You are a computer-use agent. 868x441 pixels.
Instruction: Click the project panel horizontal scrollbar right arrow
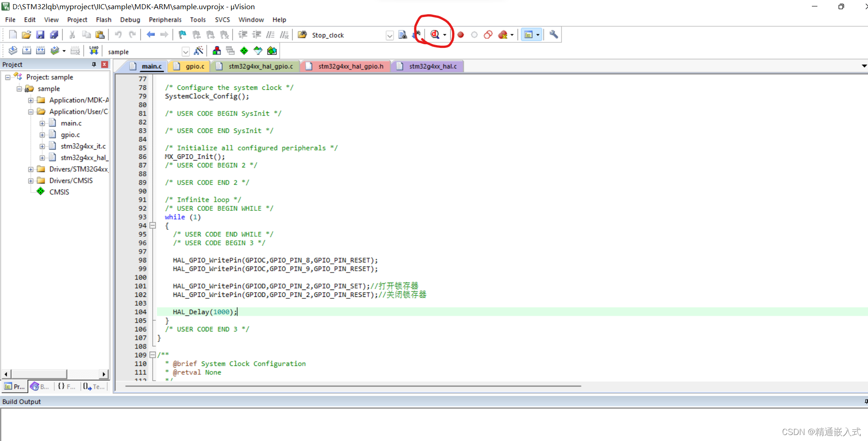(104, 374)
